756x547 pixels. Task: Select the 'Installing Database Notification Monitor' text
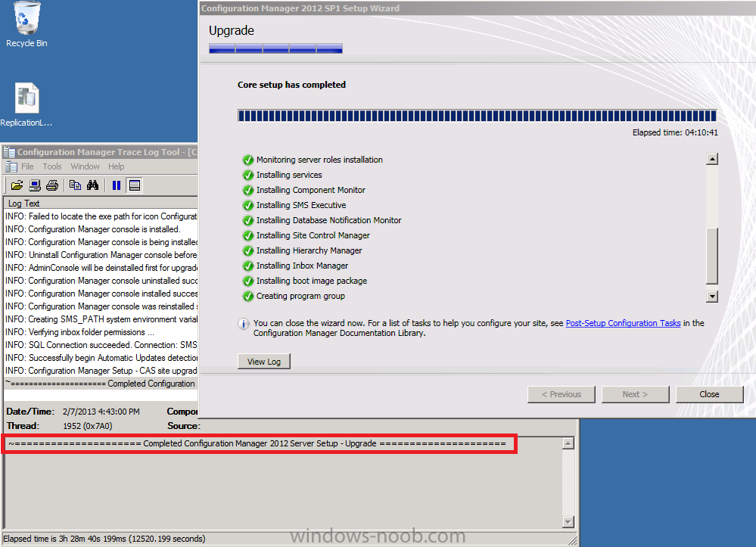329,220
